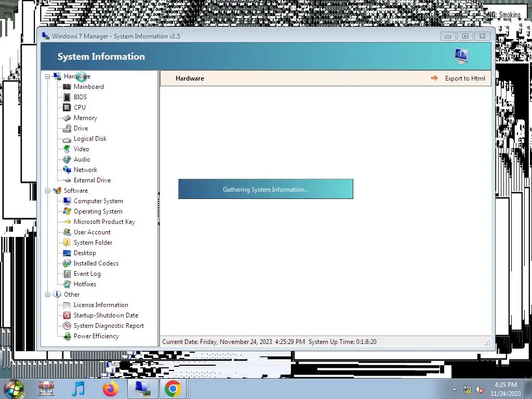Open Memory details label
The image size is (532, 399).
(86, 118)
